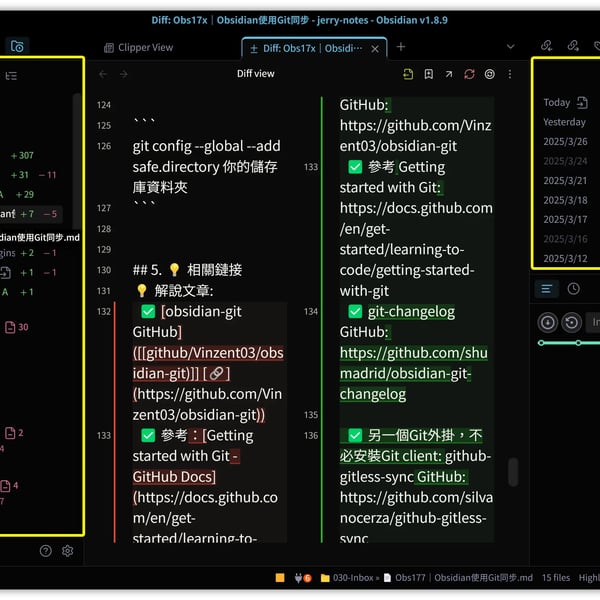Toggle checkbox before 參考：[Getting started in the left pane
Screen dimensions: 600x600
click(x=148, y=435)
